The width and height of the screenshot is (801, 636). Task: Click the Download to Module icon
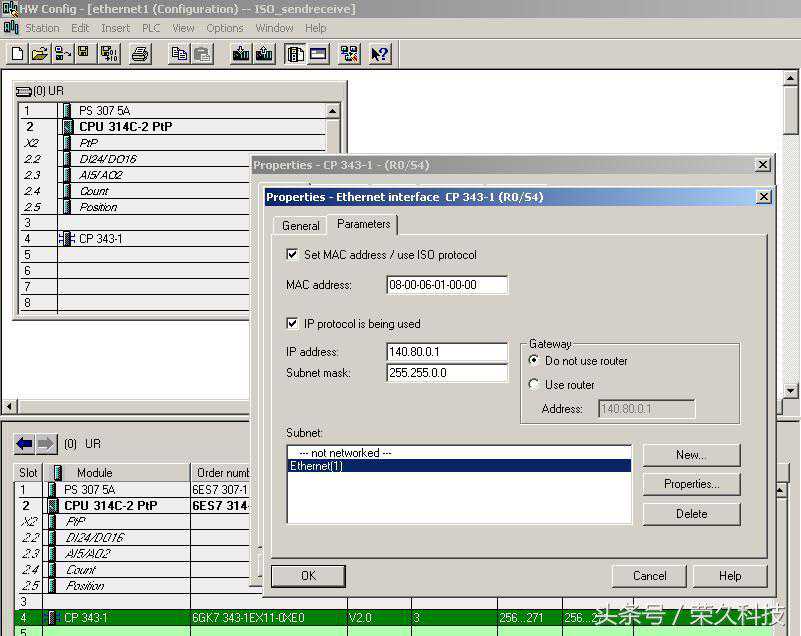coord(241,54)
